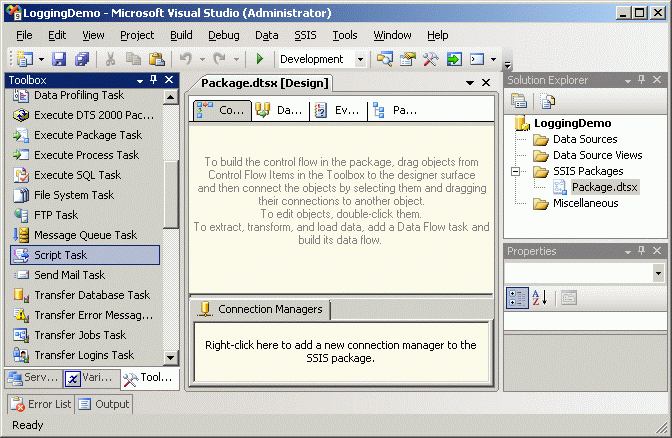
Task: Switch to the Variables tab
Action: coord(91,378)
